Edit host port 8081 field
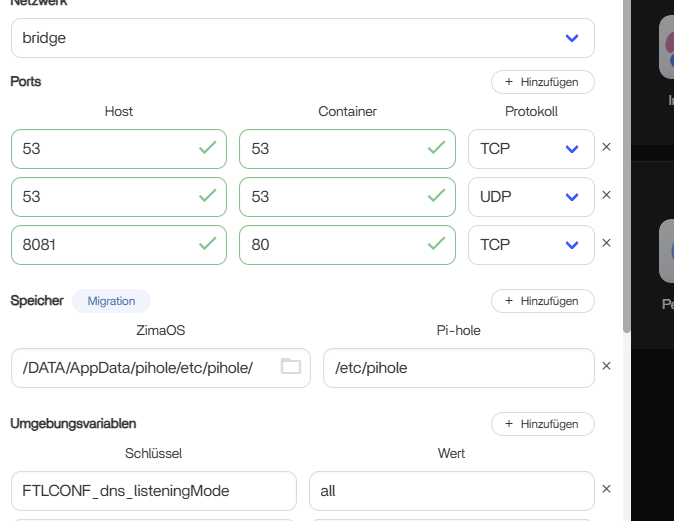The width and height of the screenshot is (674, 521). (x=105, y=245)
